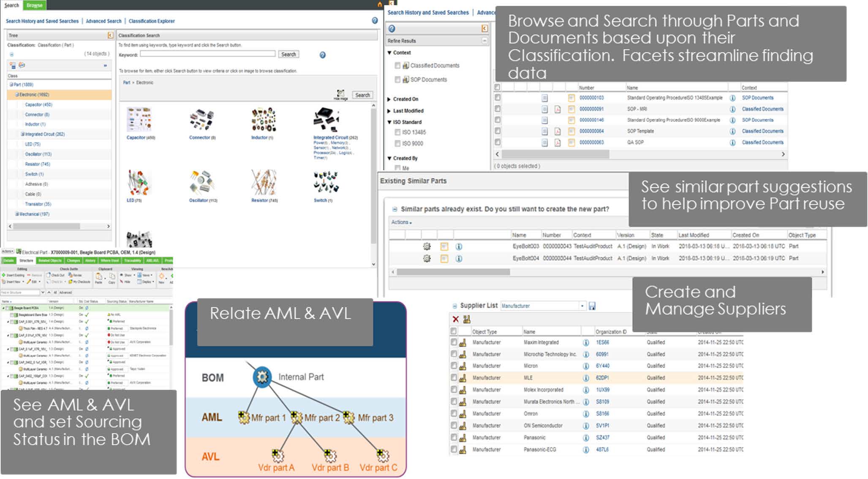Expand the Created On filter section

pos(389,99)
